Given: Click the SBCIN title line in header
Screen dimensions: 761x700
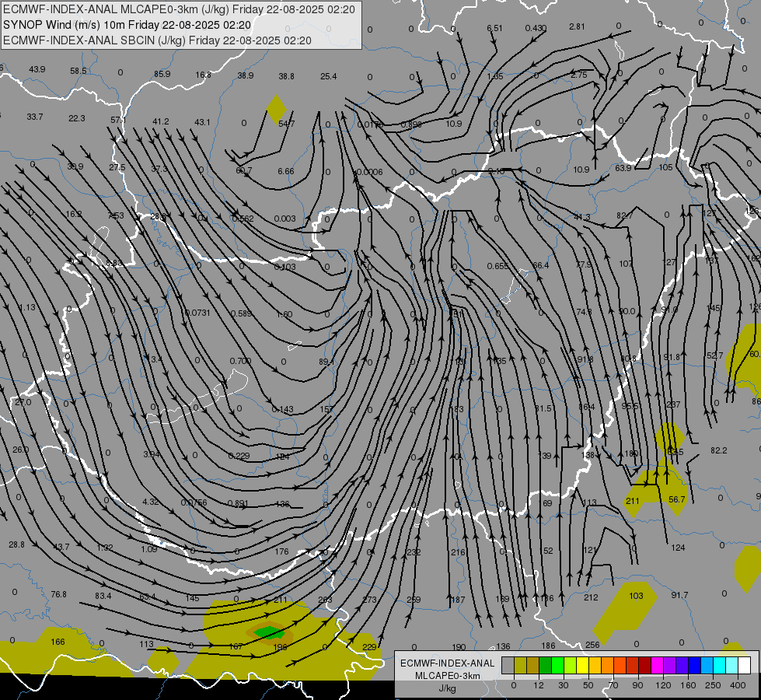Looking at the screenshot, I should (x=157, y=40).
